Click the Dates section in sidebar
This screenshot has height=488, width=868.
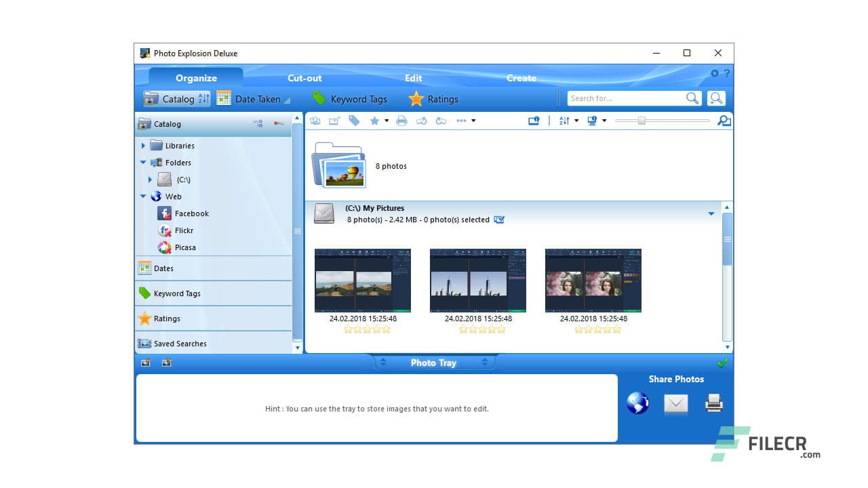pyautogui.click(x=163, y=268)
